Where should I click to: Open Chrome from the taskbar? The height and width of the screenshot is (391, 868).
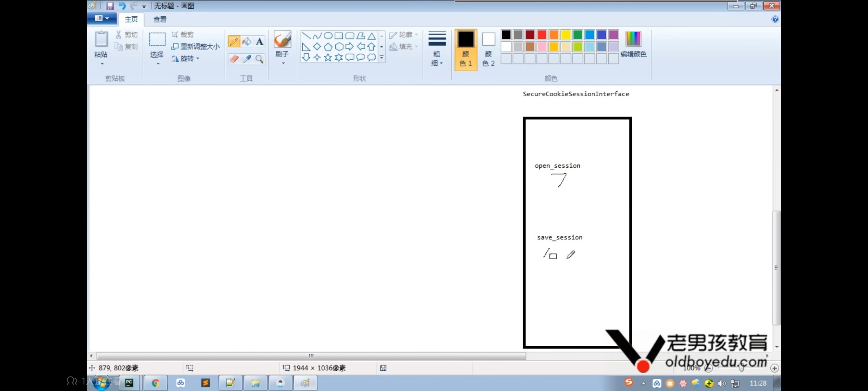(x=156, y=383)
